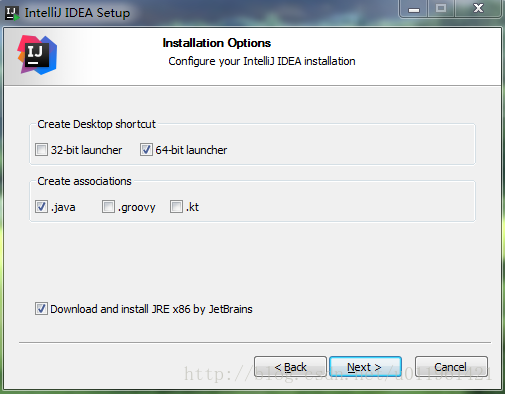The image size is (505, 394).
Task: Untick the .java association checkbox
Action: (41, 207)
